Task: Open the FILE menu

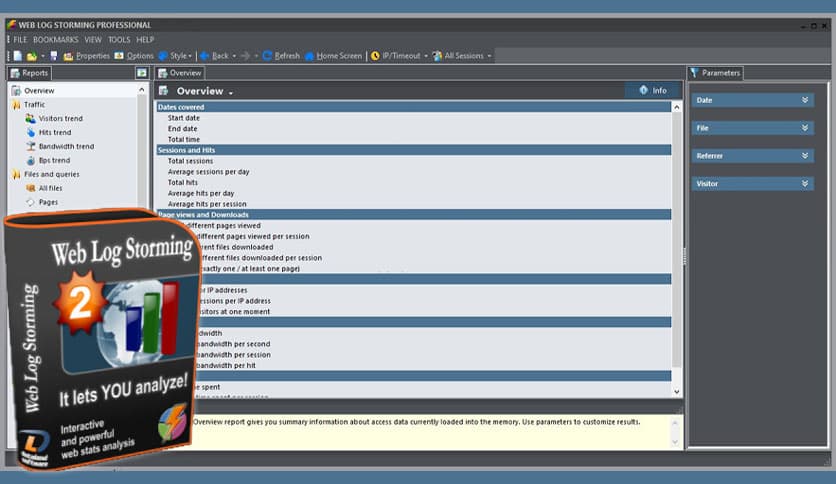Action: 20,40
